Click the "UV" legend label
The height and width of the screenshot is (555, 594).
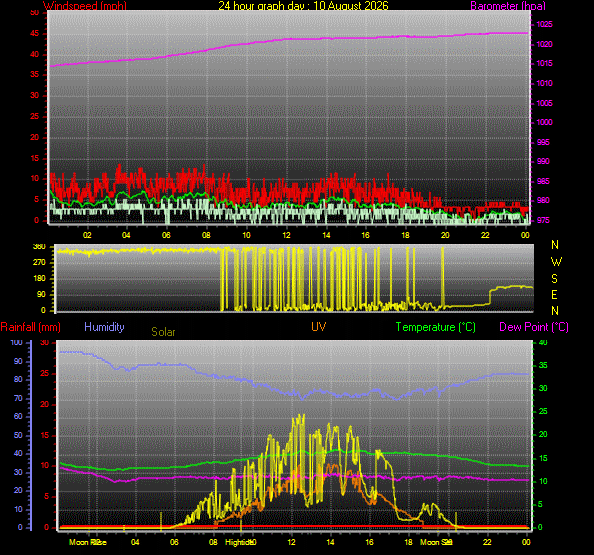319,327
